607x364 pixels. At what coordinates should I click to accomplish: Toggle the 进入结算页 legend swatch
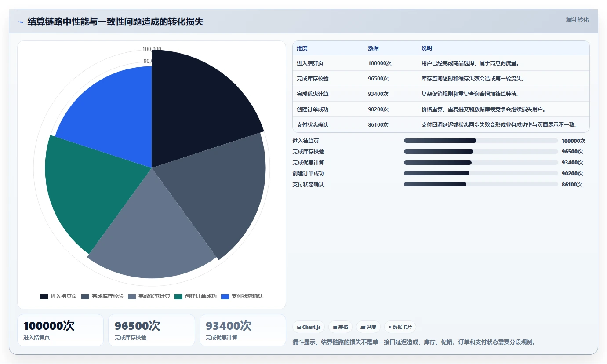pos(44,296)
